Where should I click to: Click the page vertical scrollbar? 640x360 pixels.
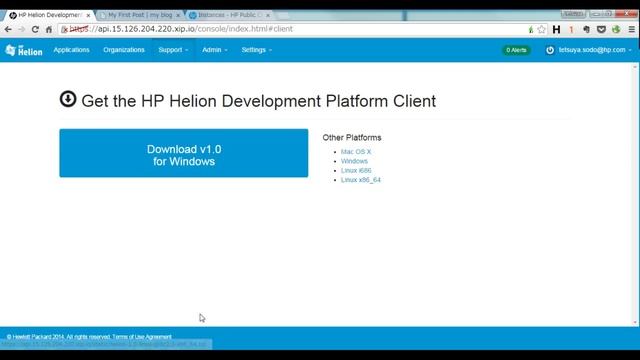pos(635,194)
